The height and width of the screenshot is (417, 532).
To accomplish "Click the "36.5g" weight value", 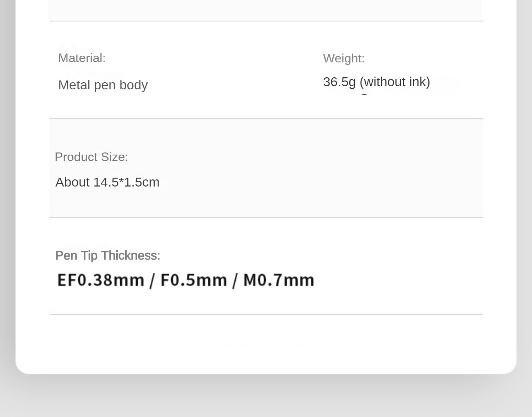I will (339, 82).
